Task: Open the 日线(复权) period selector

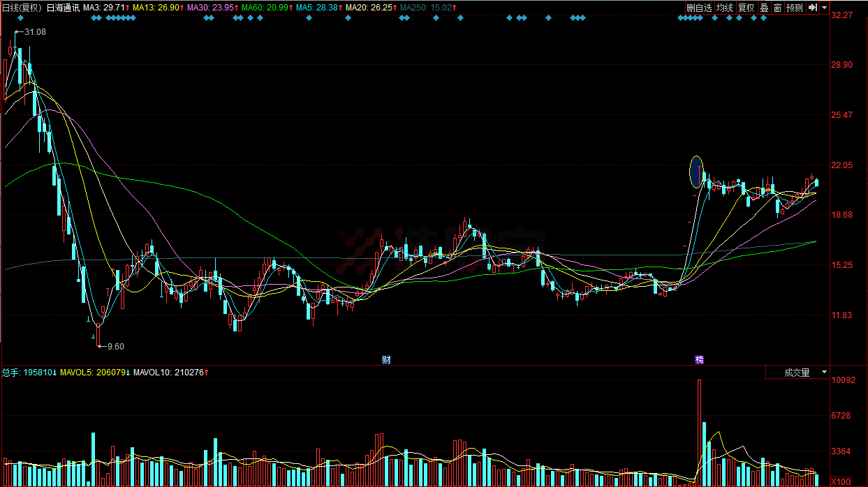Action: pyautogui.click(x=22, y=8)
